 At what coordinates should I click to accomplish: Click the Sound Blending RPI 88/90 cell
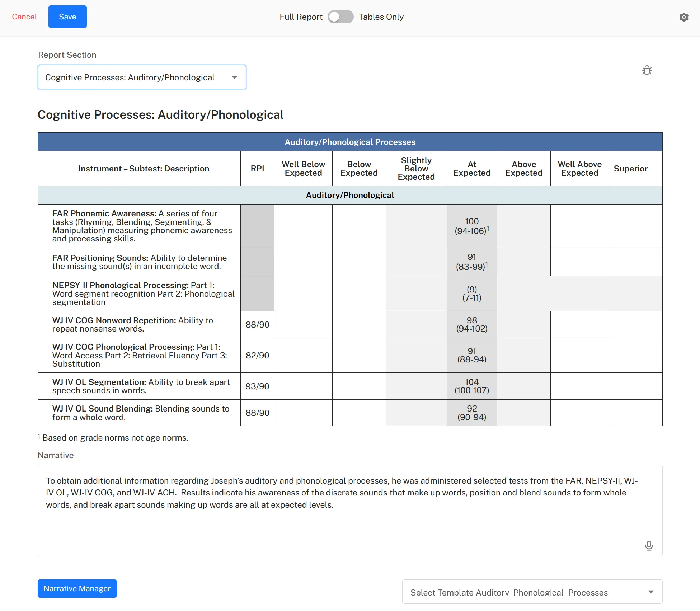click(x=257, y=413)
